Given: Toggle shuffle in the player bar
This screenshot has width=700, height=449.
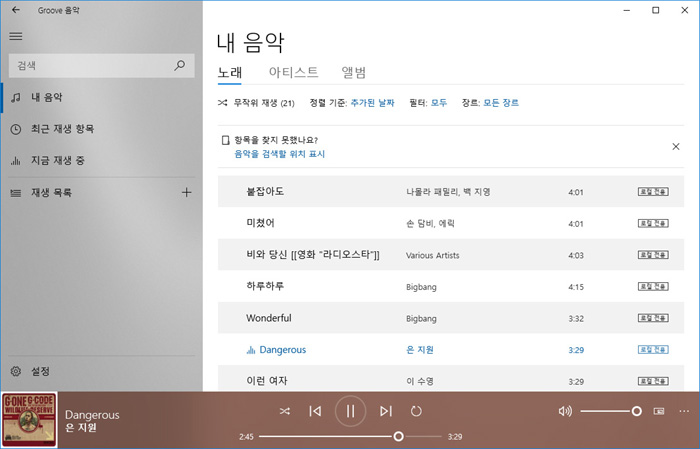Looking at the screenshot, I should [x=284, y=411].
